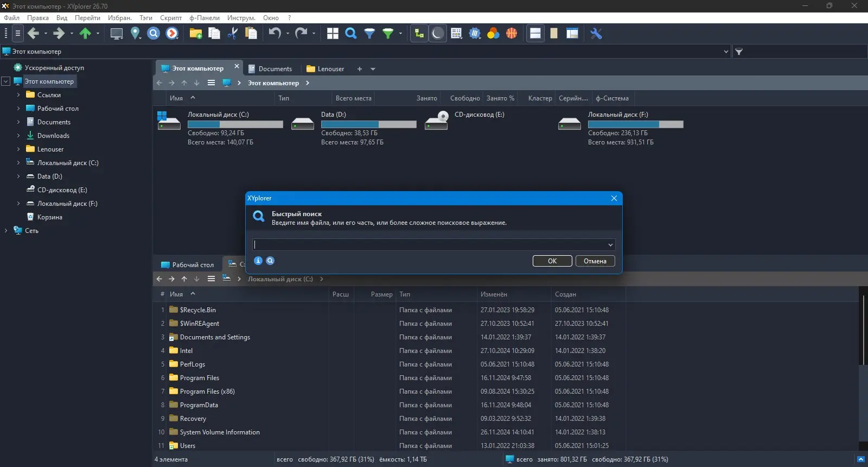The width and height of the screenshot is (868, 467).
Task: Create a new folder from the toolbar
Action: (x=196, y=34)
